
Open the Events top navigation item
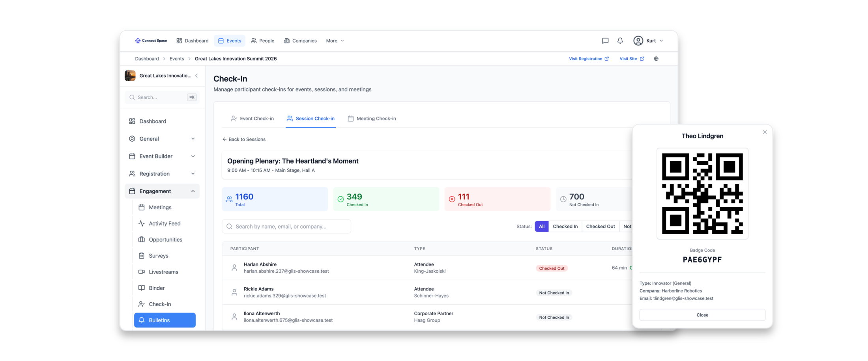(x=230, y=41)
